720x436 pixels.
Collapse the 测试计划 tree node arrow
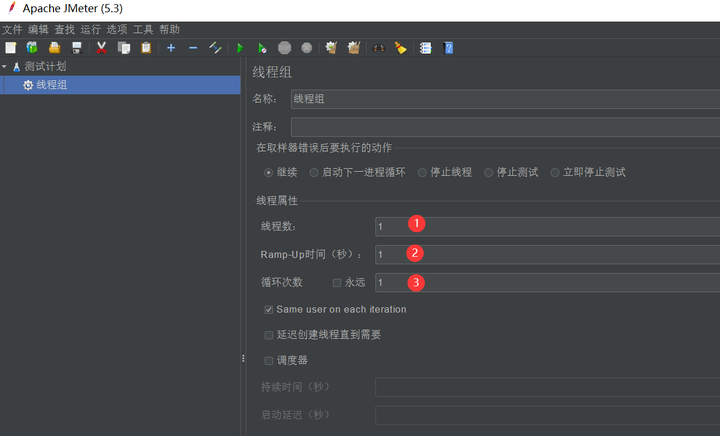5,67
